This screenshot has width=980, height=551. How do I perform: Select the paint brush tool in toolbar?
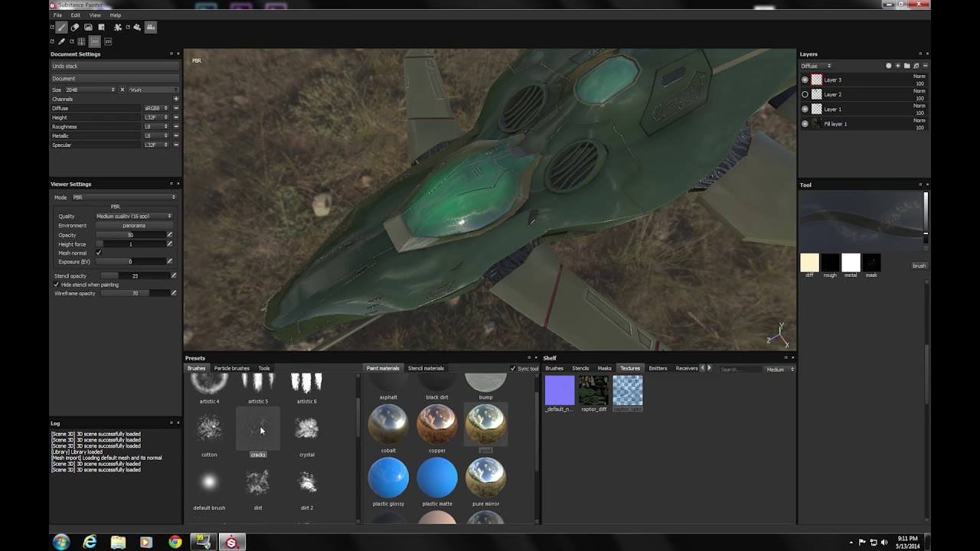coord(62,28)
